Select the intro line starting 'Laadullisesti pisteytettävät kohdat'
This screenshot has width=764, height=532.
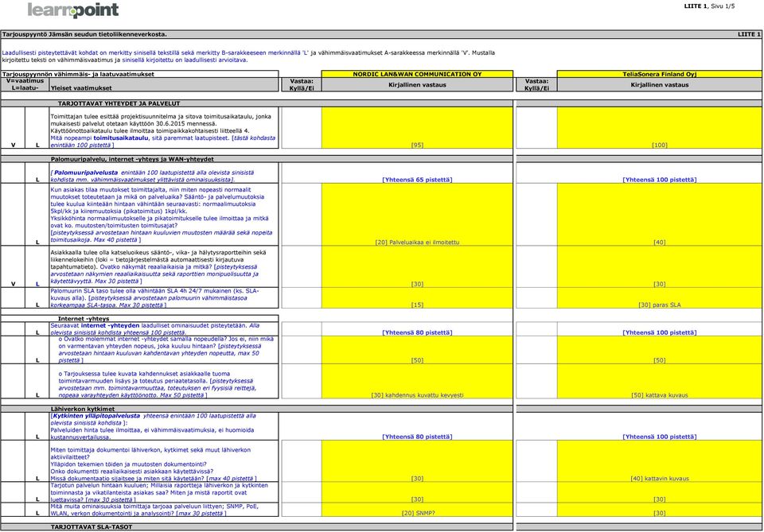click(x=248, y=52)
